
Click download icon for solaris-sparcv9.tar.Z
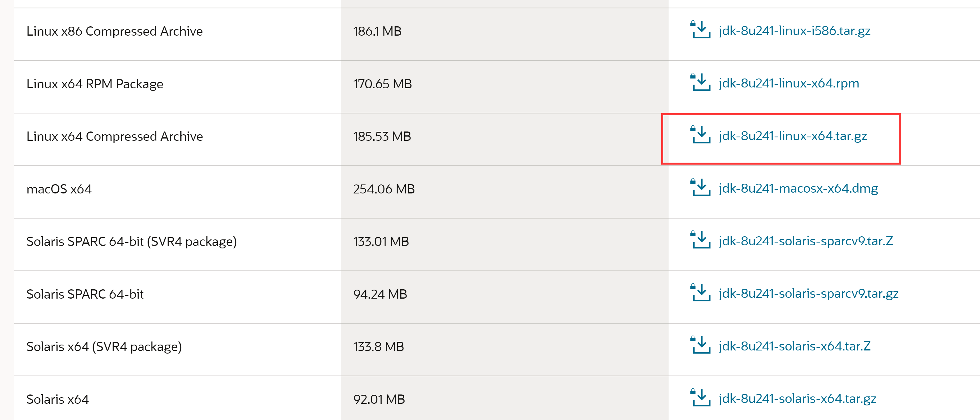[700, 240]
